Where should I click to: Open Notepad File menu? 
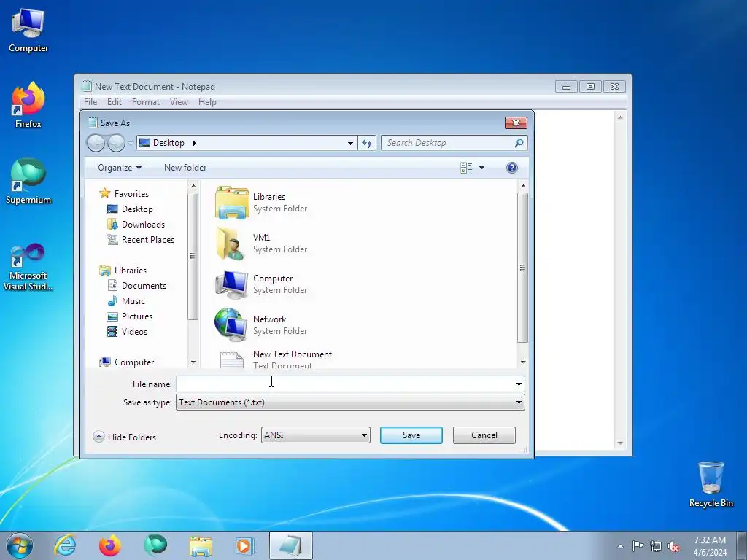click(x=90, y=102)
